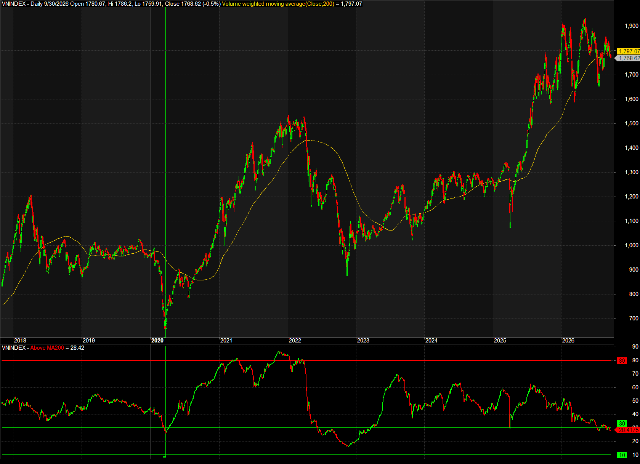Click the 2020 year label on time axis
The width and height of the screenshot is (640, 464).
pos(158,340)
